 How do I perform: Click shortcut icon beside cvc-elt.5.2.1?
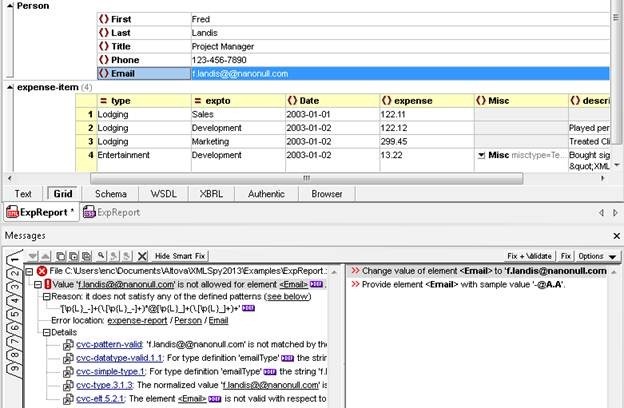pos(68,399)
